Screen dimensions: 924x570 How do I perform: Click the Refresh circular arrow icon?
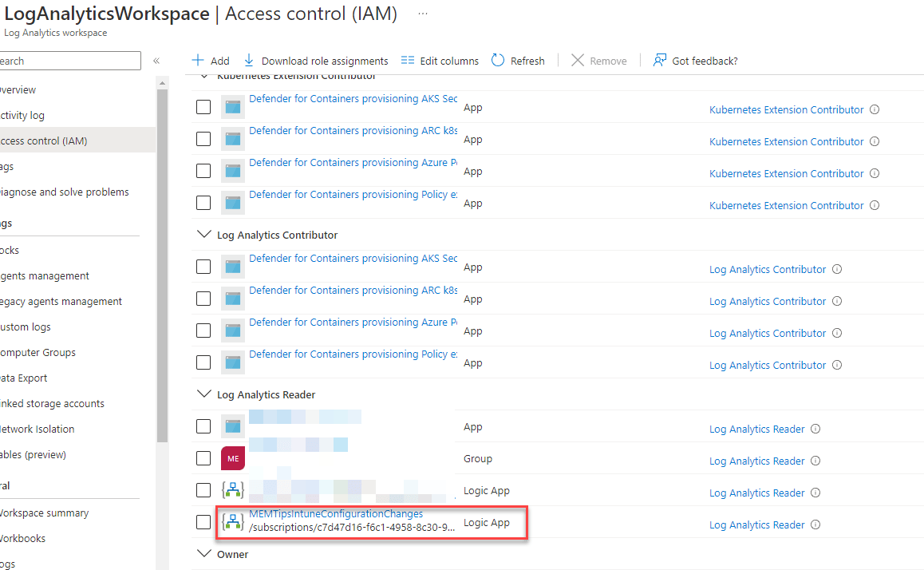pos(498,60)
